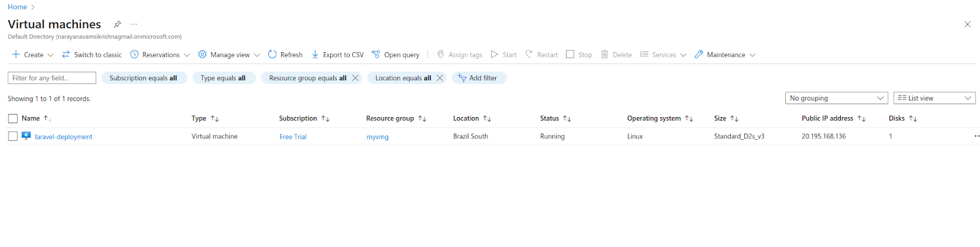The height and width of the screenshot is (247, 980).
Task: Select all rows checkbox in header
Action: pyautogui.click(x=13, y=119)
